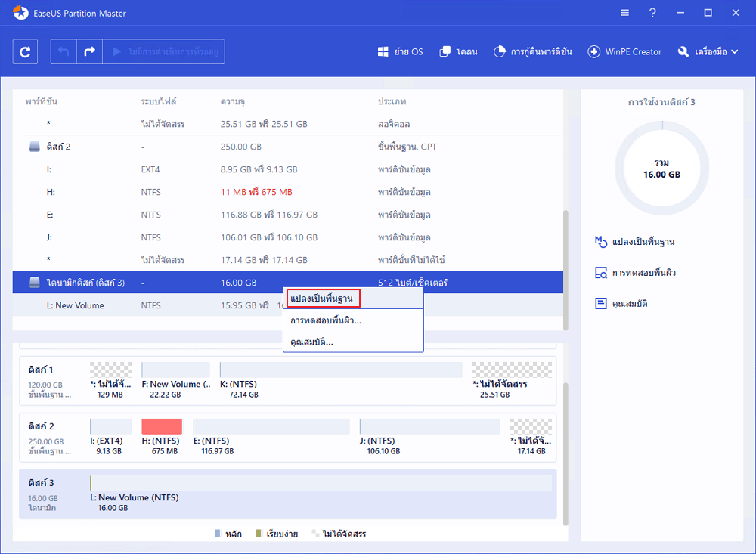Click the execute pending operations play button
Image resolution: width=756 pixels, height=554 pixels.
(x=164, y=51)
